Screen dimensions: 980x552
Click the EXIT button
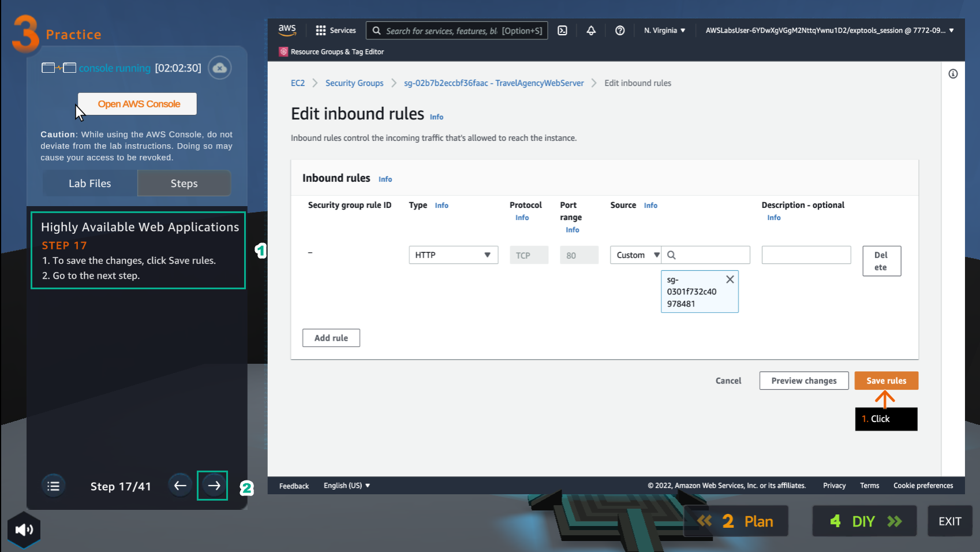[x=949, y=521]
